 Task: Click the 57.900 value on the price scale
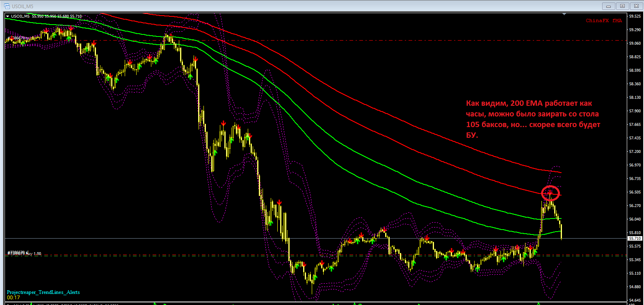[635, 111]
